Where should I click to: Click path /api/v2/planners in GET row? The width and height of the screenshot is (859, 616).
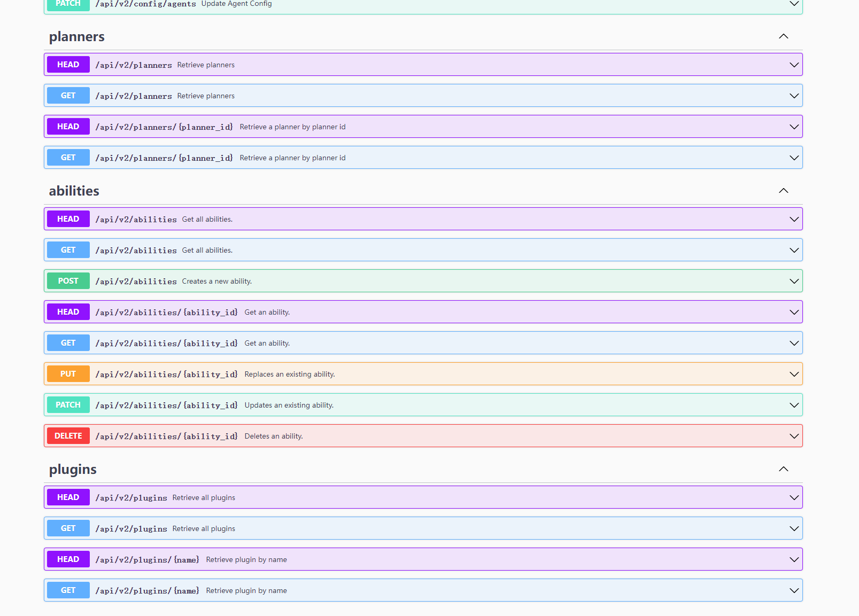134,96
